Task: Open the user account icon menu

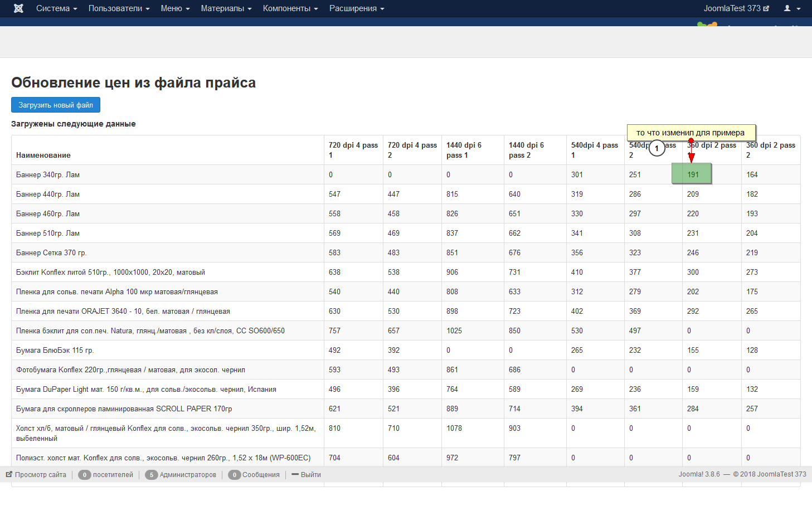Action: click(x=791, y=8)
